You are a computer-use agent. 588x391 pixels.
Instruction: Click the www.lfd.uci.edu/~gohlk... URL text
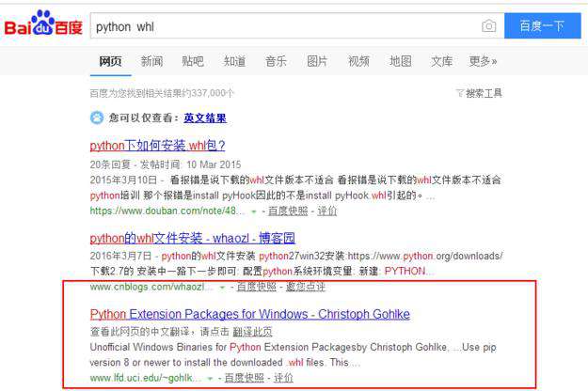click(x=146, y=378)
